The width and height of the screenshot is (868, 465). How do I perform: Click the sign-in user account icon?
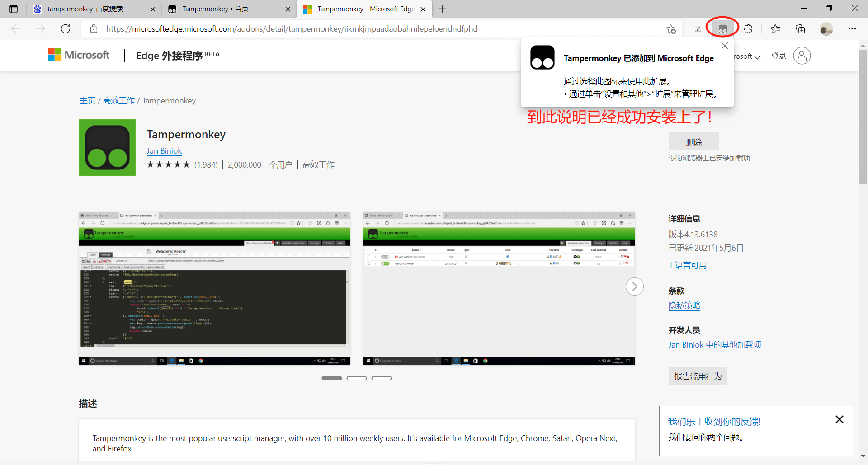click(x=802, y=56)
